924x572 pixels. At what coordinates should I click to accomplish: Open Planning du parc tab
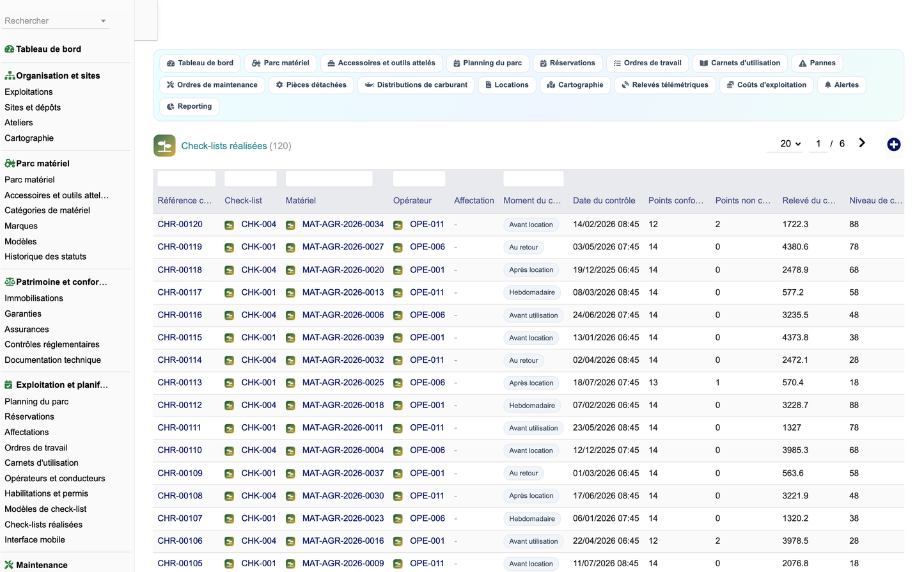pyautogui.click(x=488, y=63)
